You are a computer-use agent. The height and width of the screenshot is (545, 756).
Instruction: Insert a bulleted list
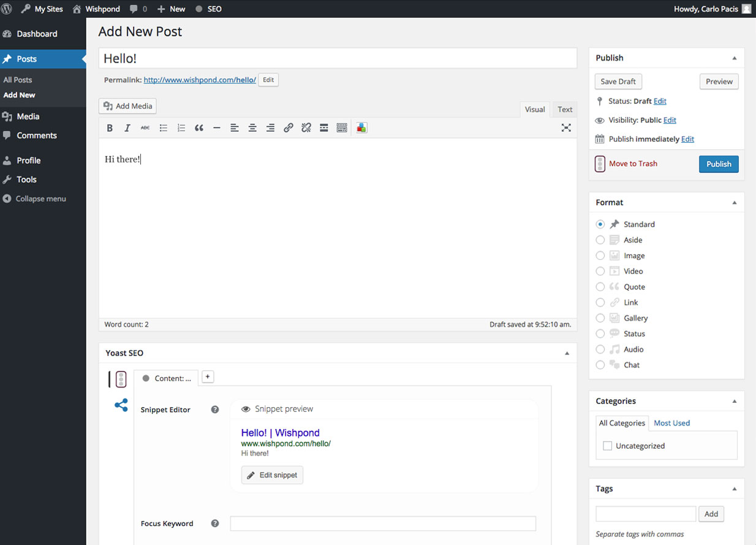164,128
